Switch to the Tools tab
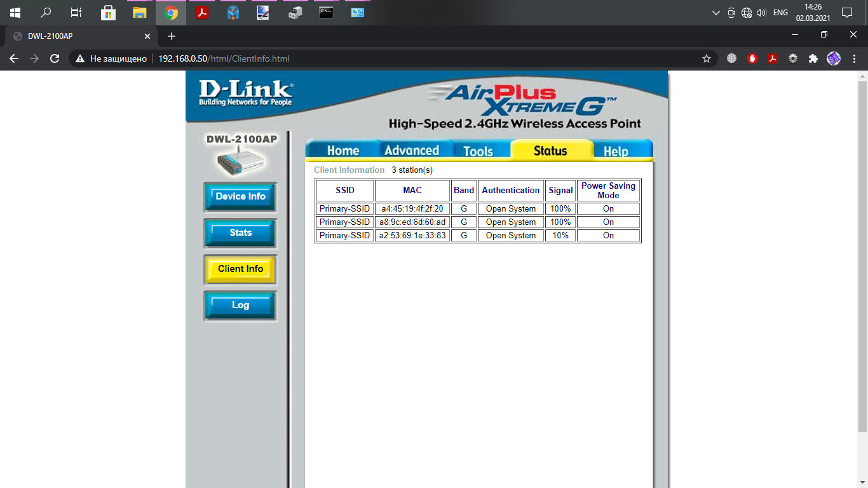The height and width of the screenshot is (488, 868). pos(478,151)
